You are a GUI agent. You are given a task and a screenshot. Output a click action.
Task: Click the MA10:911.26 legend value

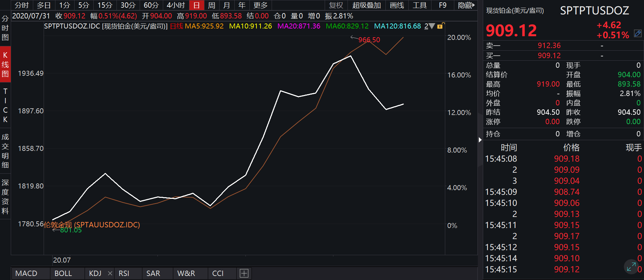pyautogui.click(x=250, y=26)
